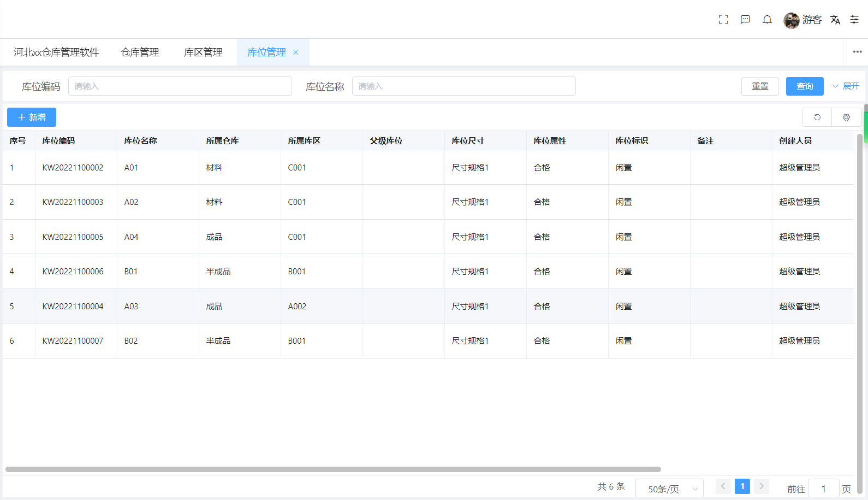Focus the 库位编码 input field
Screen dimensions: 868x500
tap(180, 86)
